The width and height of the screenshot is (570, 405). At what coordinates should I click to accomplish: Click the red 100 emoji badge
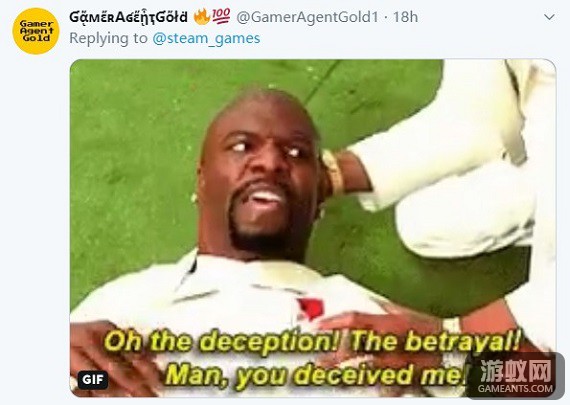(x=221, y=16)
